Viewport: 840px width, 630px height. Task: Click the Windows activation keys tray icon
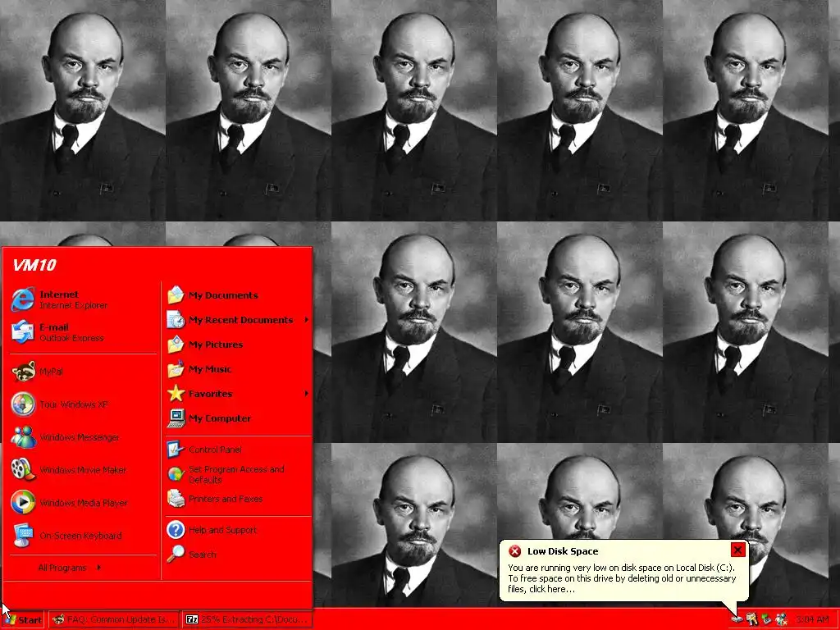pyautogui.click(x=752, y=620)
